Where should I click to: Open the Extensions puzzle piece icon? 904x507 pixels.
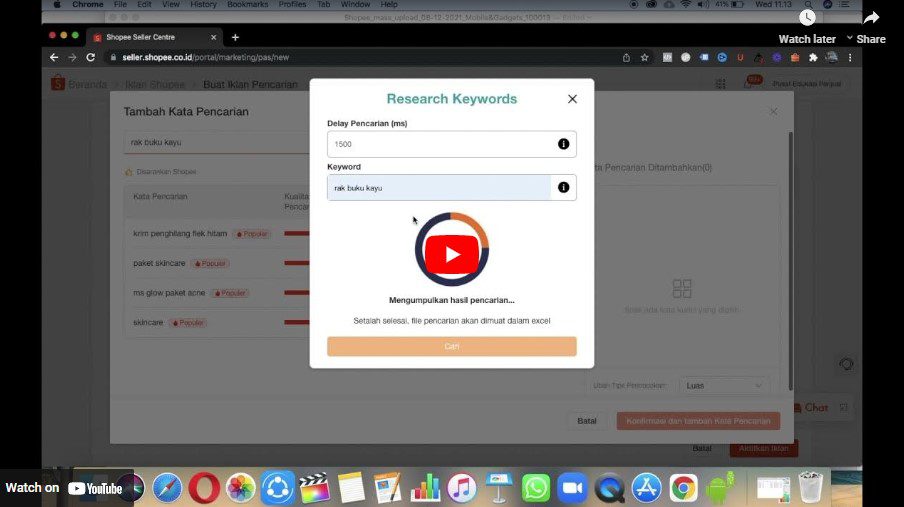[x=813, y=58]
